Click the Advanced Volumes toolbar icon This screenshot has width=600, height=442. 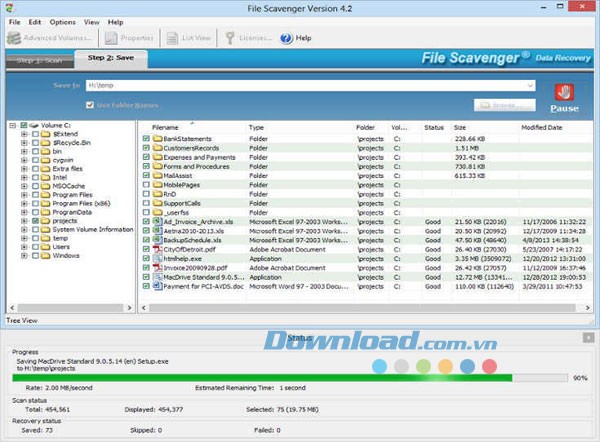pos(13,38)
